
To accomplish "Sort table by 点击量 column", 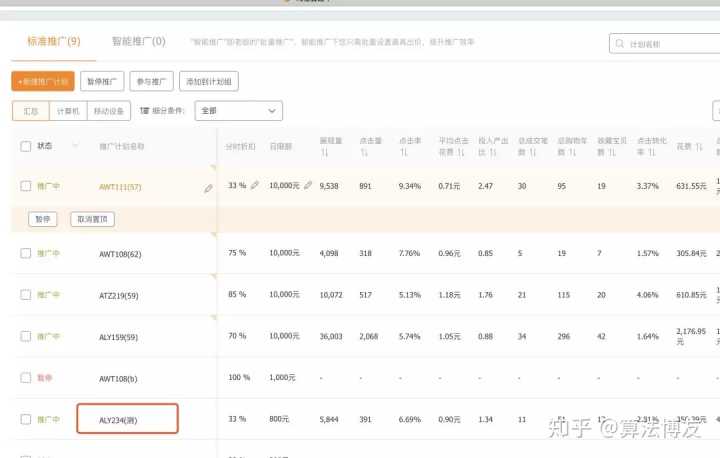I will coord(363,153).
